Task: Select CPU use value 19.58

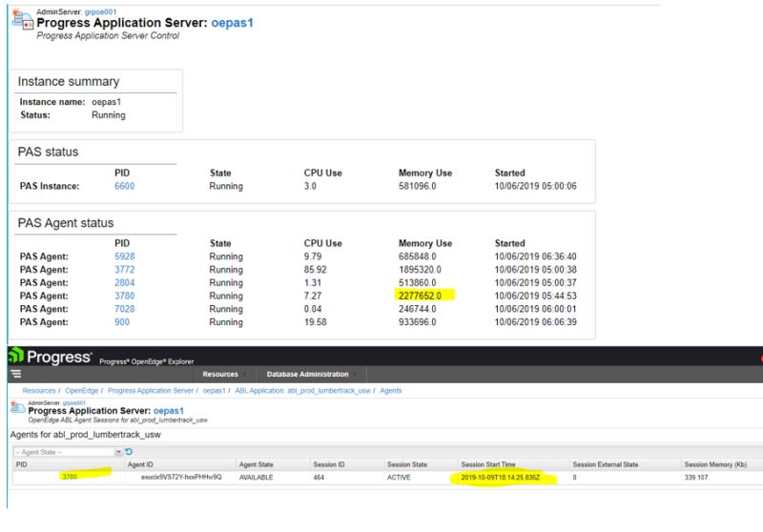Action: pyautogui.click(x=316, y=322)
